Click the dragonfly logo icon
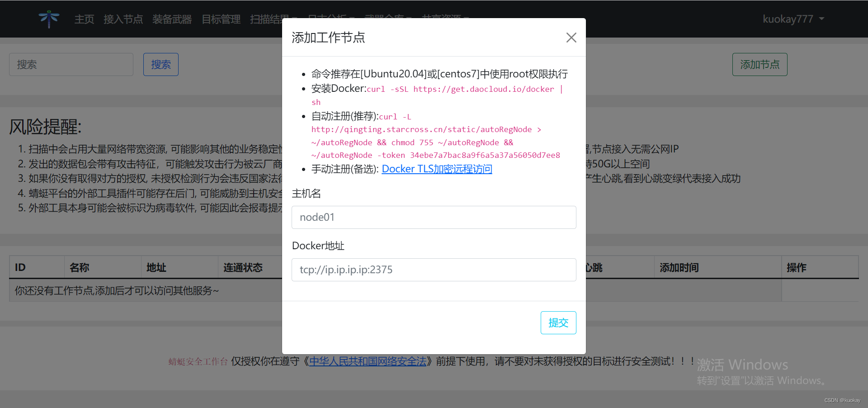The width and height of the screenshot is (868, 408). (49, 19)
